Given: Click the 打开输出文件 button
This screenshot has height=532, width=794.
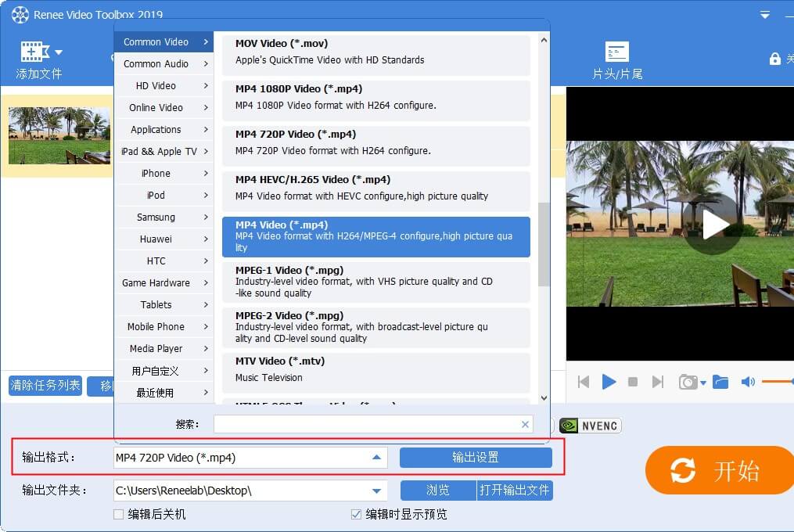Looking at the screenshot, I should [515, 491].
